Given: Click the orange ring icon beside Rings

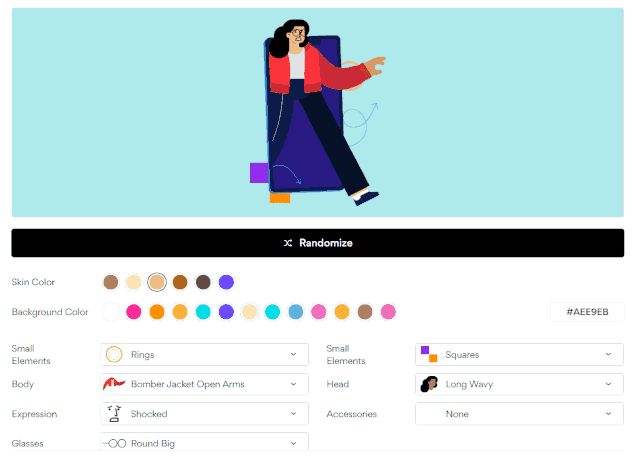Looking at the screenshot, I should [x=114, y=354].
